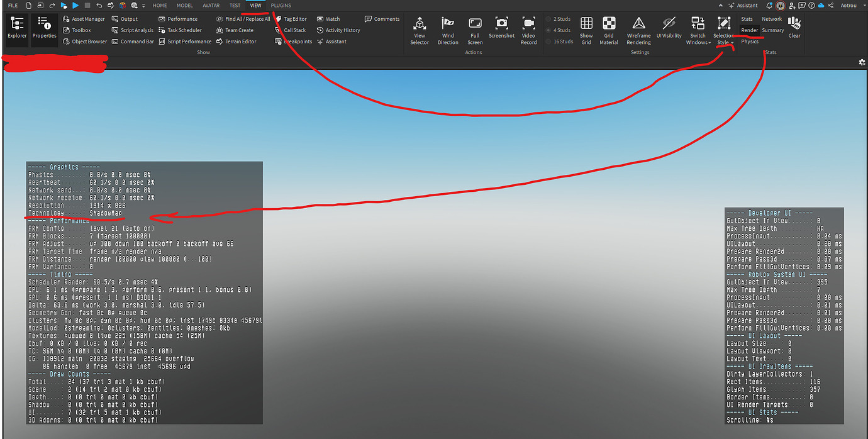Open Object Browser
Image resolution: width=868 pixels, height=439 pixels.
pos(85,42)
